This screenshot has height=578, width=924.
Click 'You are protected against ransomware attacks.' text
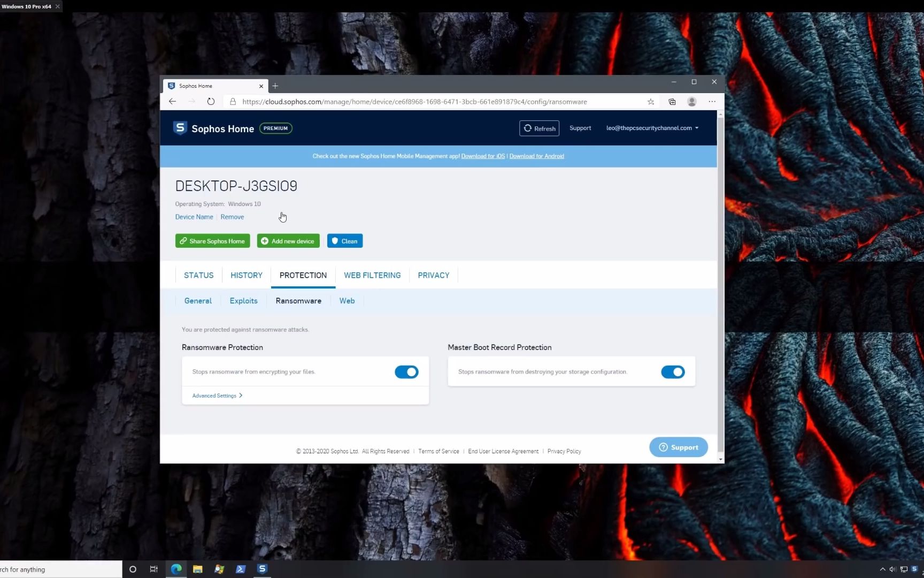[x=245, y=330]
